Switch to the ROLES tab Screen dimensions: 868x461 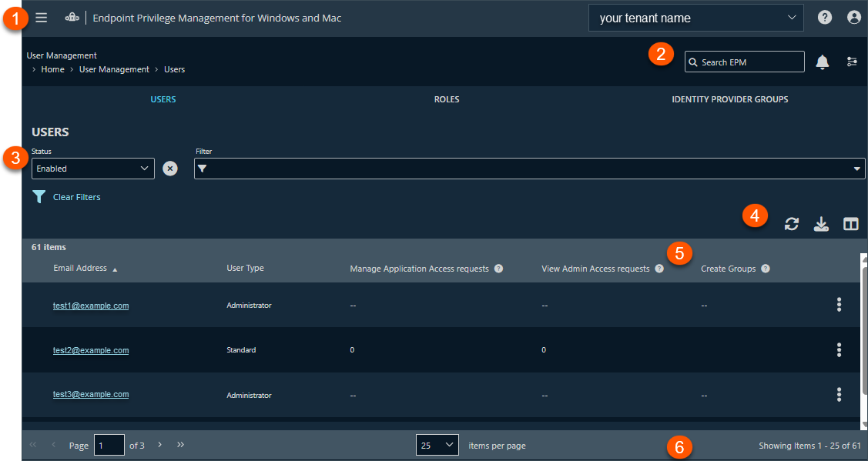(x=447, y=99)
